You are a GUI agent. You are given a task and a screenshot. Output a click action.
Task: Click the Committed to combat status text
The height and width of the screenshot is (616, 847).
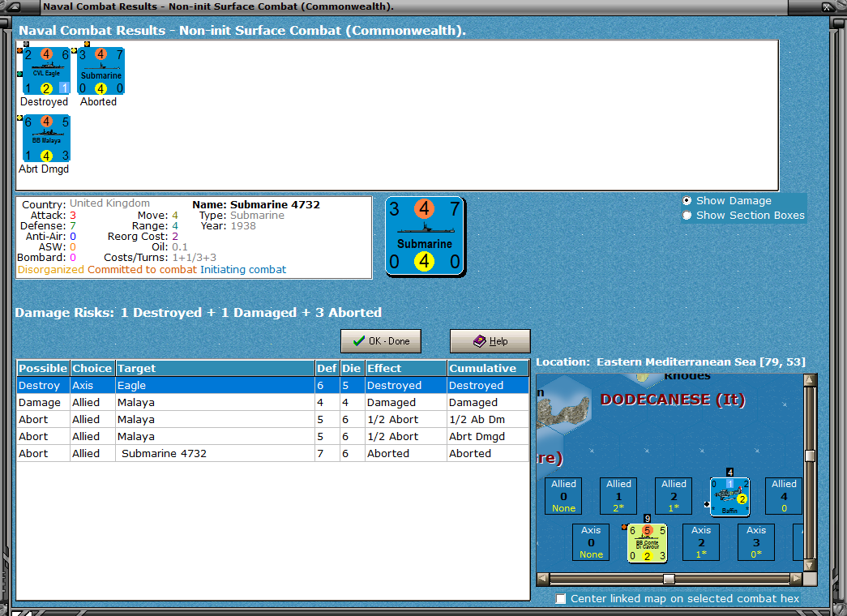pyautogui.click(x=142, y=270)
